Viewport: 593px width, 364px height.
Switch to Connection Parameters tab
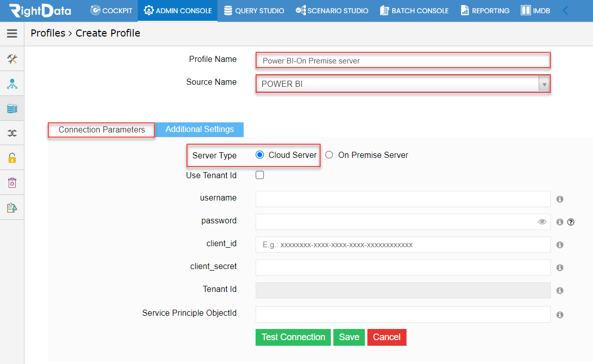click(101, 129)
